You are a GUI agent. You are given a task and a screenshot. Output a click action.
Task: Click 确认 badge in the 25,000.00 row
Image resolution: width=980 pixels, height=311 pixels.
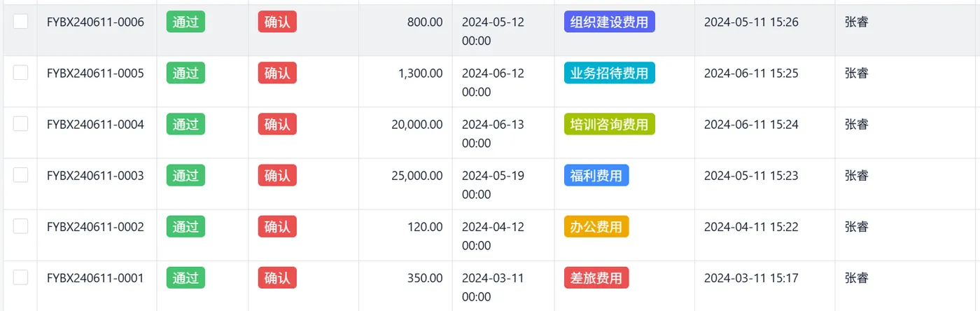(x=277, y=175)
